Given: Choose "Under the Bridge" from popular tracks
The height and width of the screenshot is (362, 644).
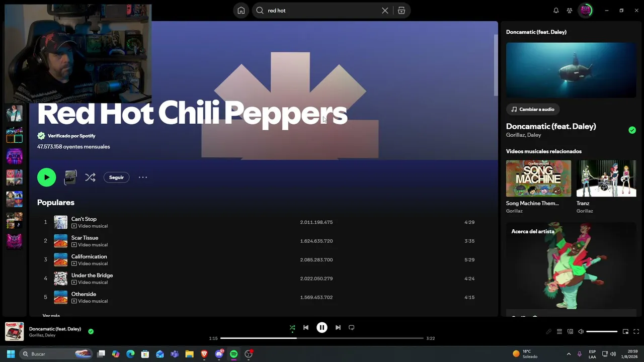Looking at the screenshot, I should coord(92,275).
